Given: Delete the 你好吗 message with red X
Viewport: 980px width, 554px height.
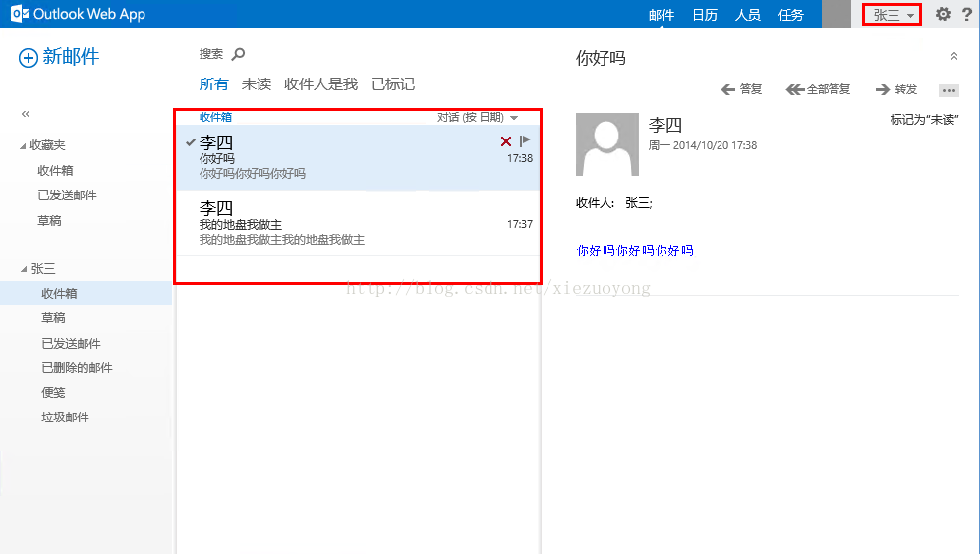Looking at the screenshot, I should coord(506,141).
